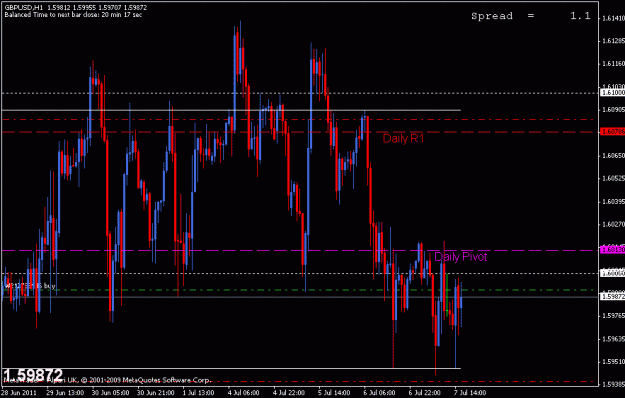Viewport: 625px width, 398px height.
Task: Click the GBPUSD,H1 chart title text
Action: (x=24, y=8)
